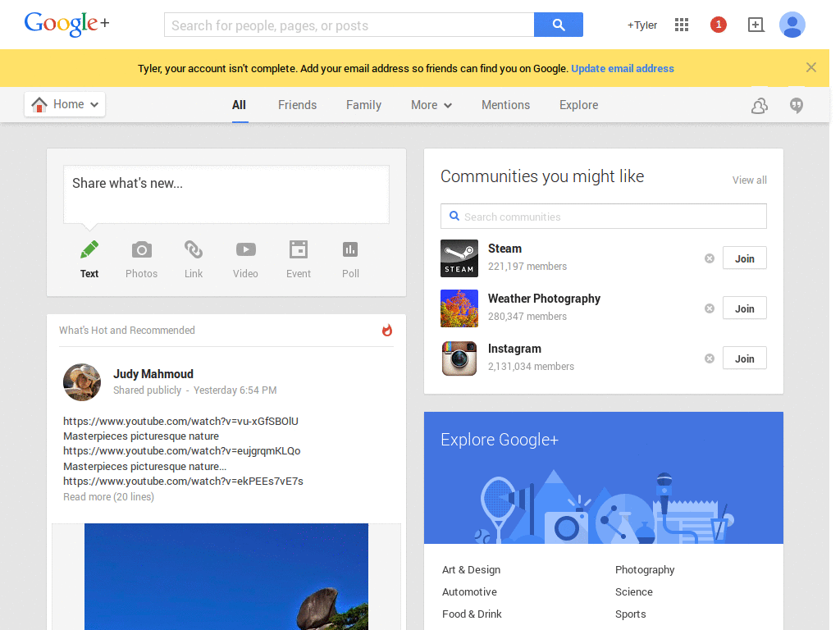
Task: Click the Steam community logo
Action: [459, 258]
